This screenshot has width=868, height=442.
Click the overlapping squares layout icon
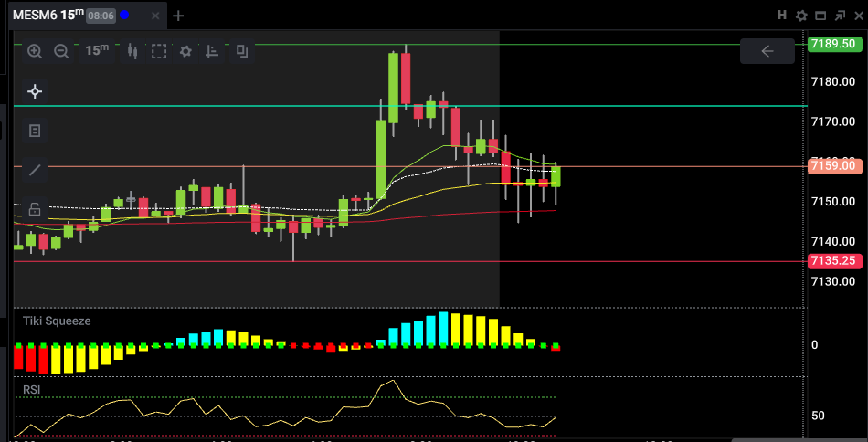pos(241,51)
